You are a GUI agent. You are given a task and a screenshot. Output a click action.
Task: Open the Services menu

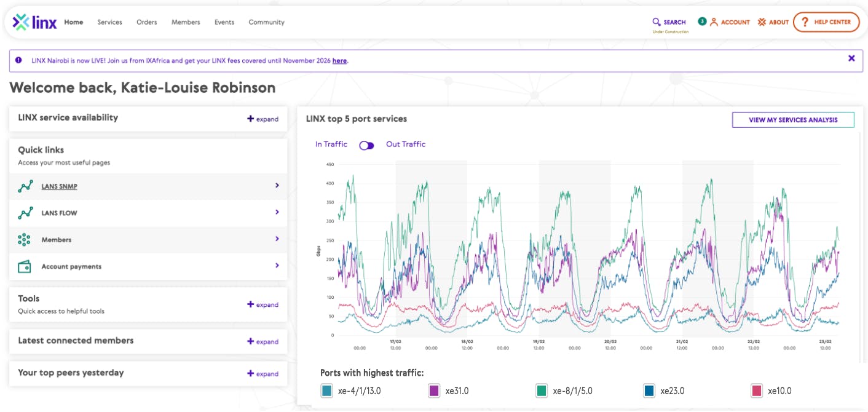(110, 22)
